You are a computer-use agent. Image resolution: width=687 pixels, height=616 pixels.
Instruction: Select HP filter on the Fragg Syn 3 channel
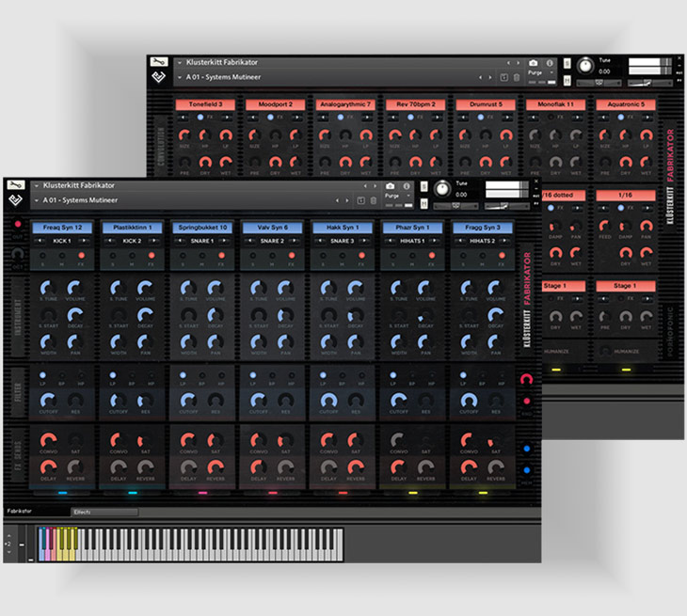tap(502, 375)
